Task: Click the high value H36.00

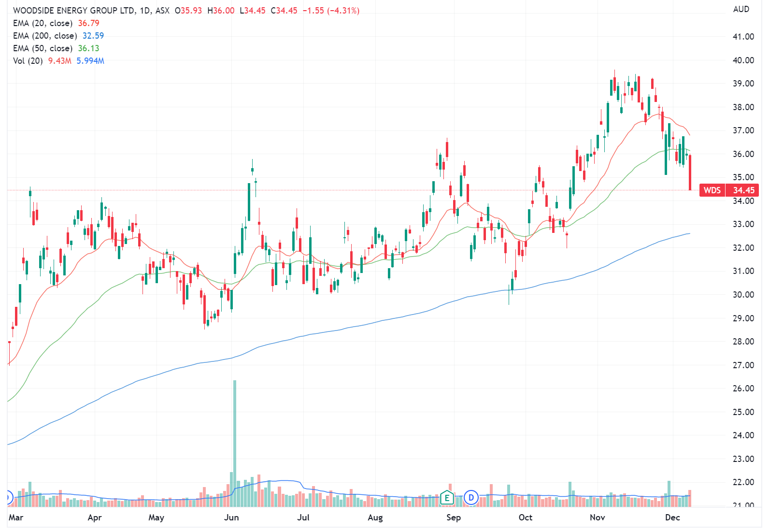Action: pos(221,11)
